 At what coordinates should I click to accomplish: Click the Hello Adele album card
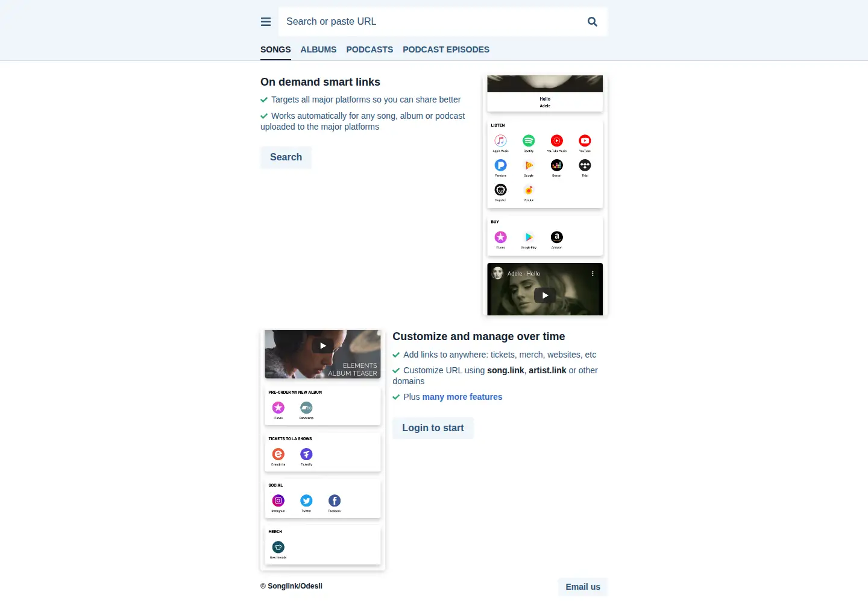pos(545,93)
